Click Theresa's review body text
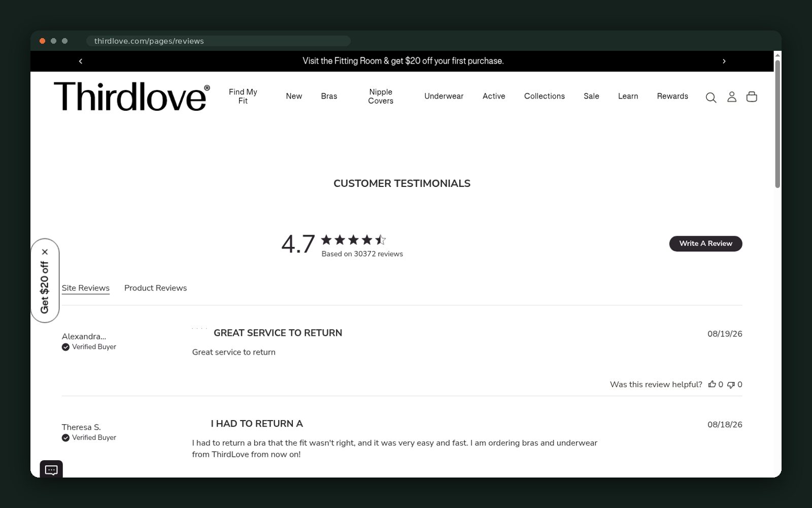 click(x=395, y=449)
